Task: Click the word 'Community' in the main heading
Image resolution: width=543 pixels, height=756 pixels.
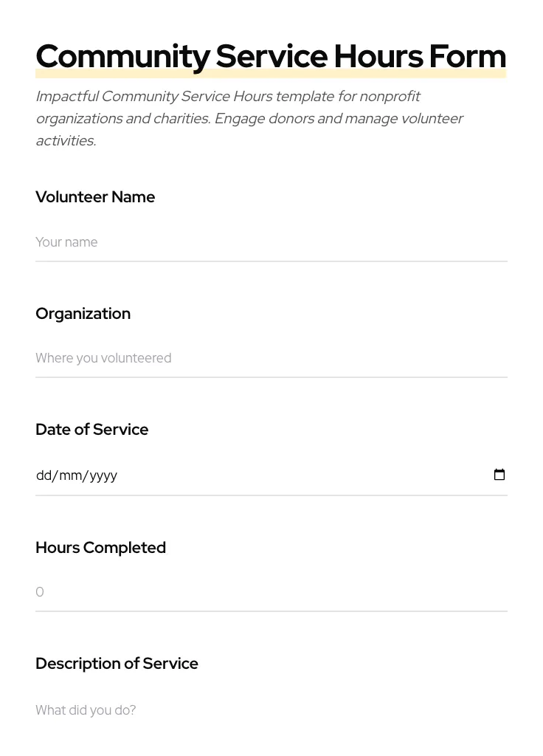Action: click(122, 57)
